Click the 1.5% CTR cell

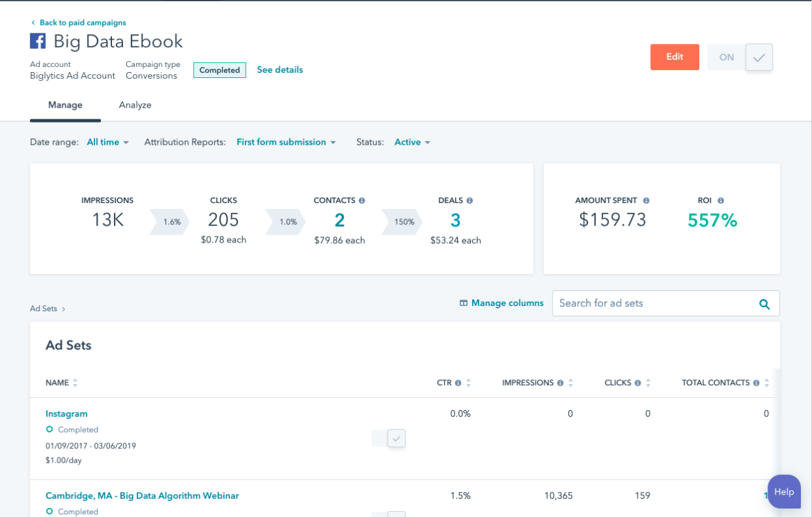(x=460, y=495)
